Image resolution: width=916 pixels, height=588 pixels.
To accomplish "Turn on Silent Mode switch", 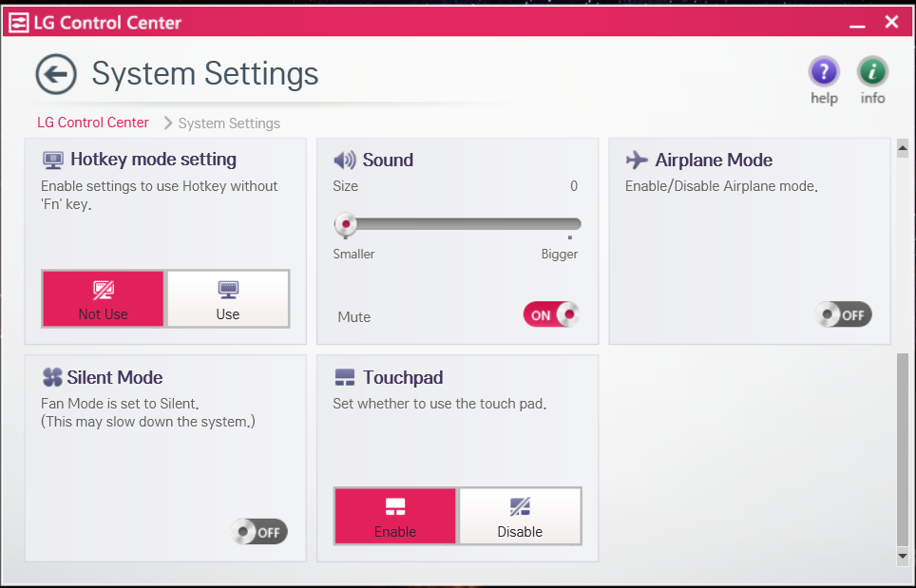I will click(259, 532).
